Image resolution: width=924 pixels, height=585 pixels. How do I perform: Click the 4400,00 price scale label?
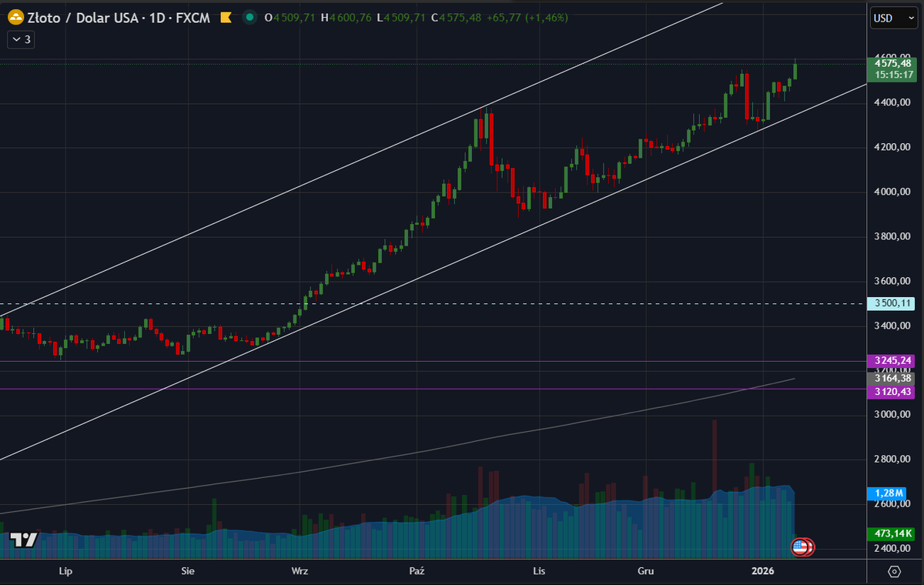(893, 102)
